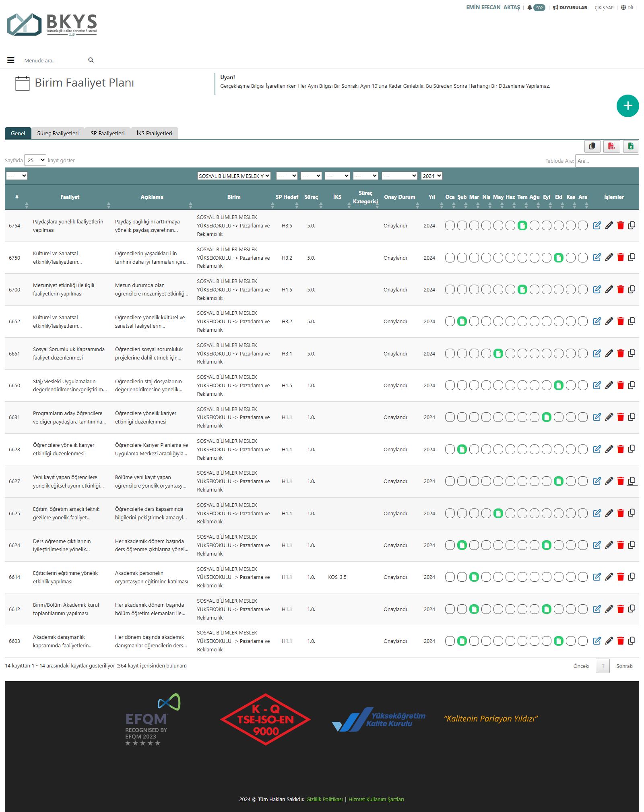Click the green add new activity button
The image size is (644, 812).
[627, 106]
